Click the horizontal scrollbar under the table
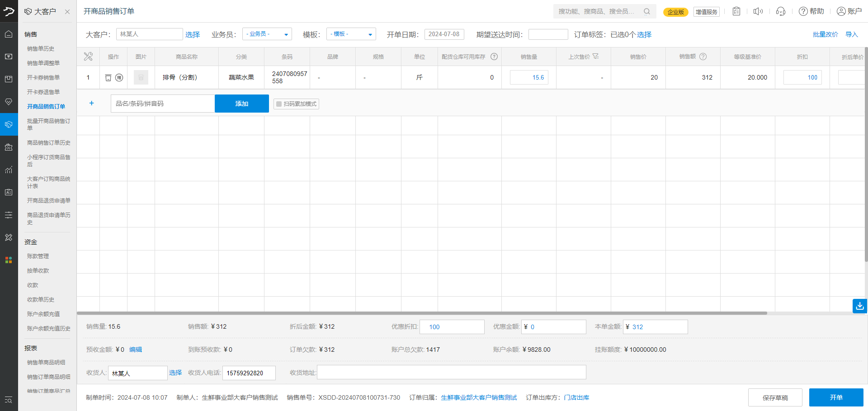The image size is (868, 411). tap(422, 313)
